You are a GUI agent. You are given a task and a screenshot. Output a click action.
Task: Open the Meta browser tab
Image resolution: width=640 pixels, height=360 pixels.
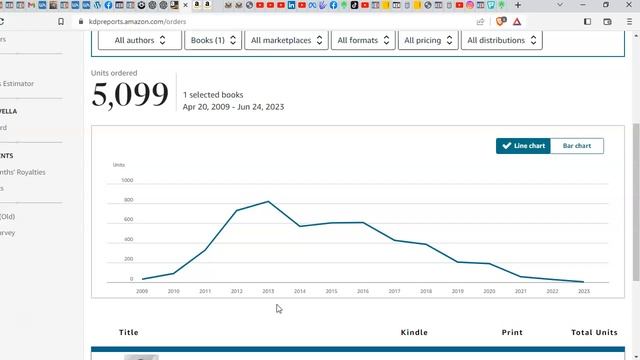click(x=313, y=5)
